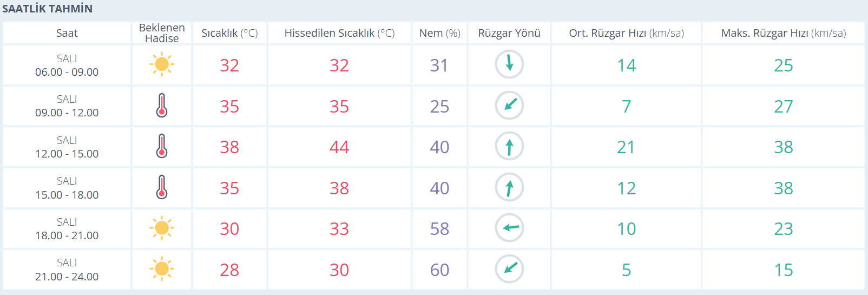The width and height of the screenshot is (868, 295).
Task: Click the thermometer icon for 12.00 - 15.00
Action: (162, 146)
